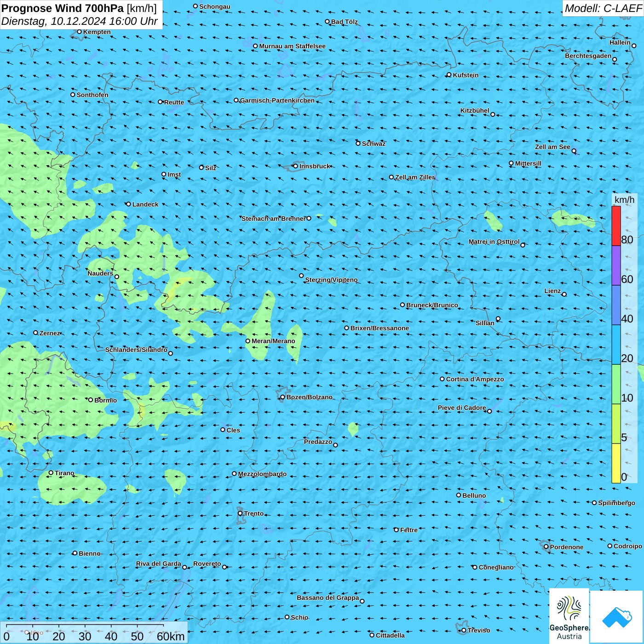The height and width of the screenshot is (644, 644).
Task: Click Kufstein on the map
Action: (466, 75)
